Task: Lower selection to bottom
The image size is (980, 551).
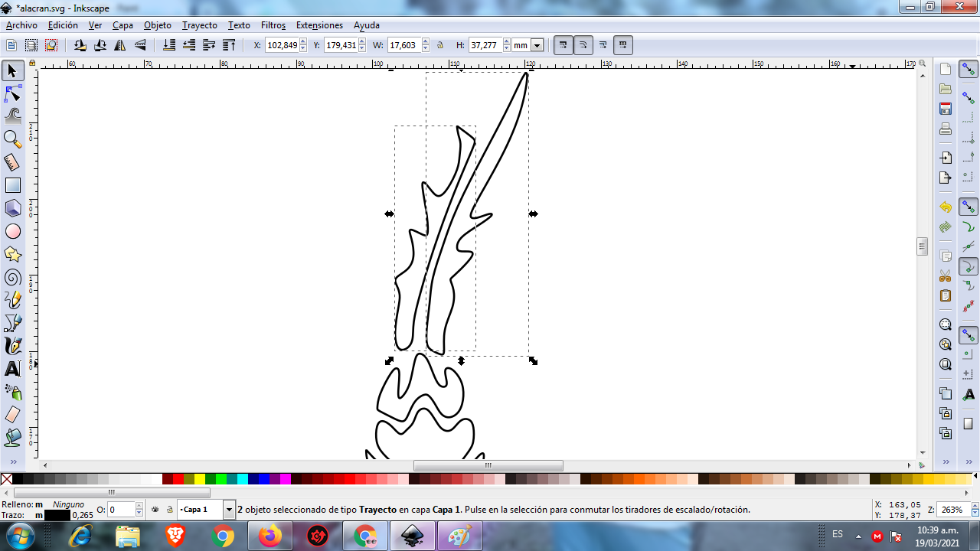Action: pyautogui.click(x=169, y=45)
